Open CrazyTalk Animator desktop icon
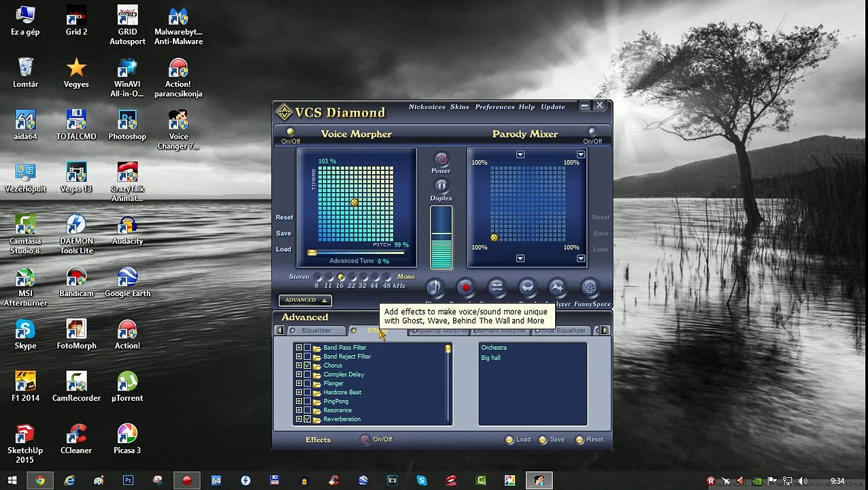Screen dimensions: 868x490 [x=127, y=182]
